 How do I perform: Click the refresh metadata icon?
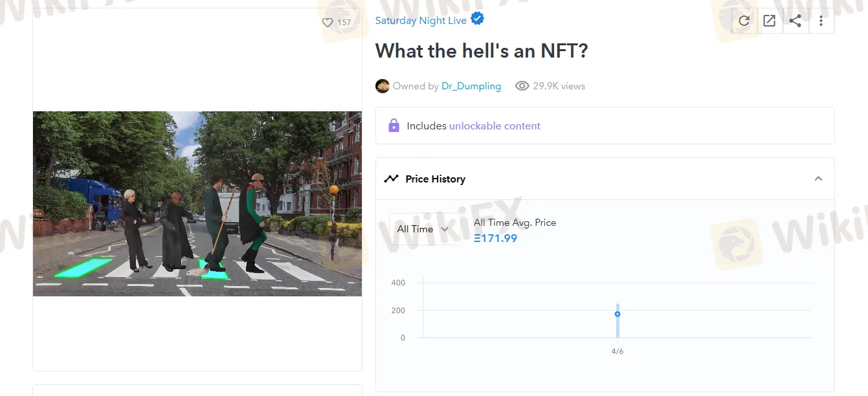click(x=744, y=21)
